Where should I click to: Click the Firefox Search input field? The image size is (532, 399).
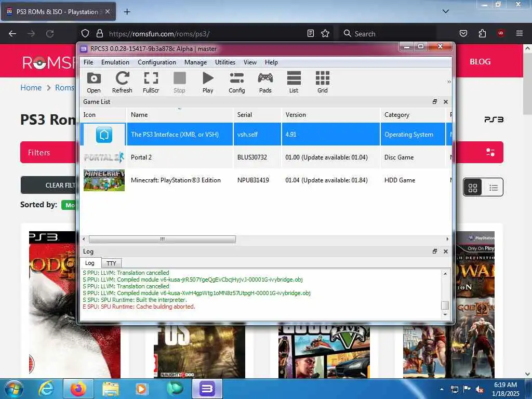point(388,34)
